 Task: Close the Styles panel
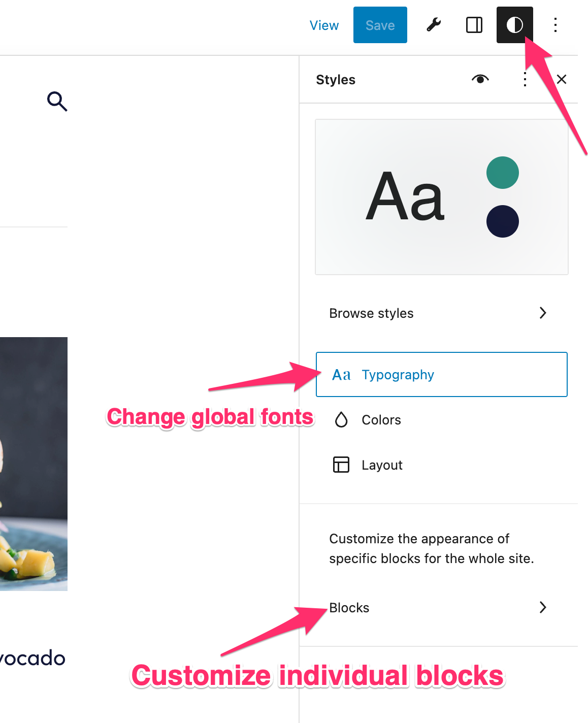tap(562, 79)
